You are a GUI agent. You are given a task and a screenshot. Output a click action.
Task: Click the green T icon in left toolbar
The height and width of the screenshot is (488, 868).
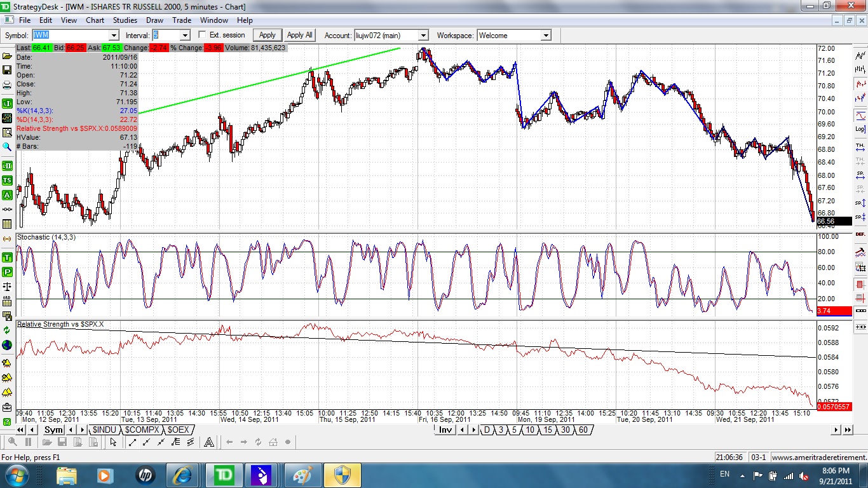(x=7, y=257)
